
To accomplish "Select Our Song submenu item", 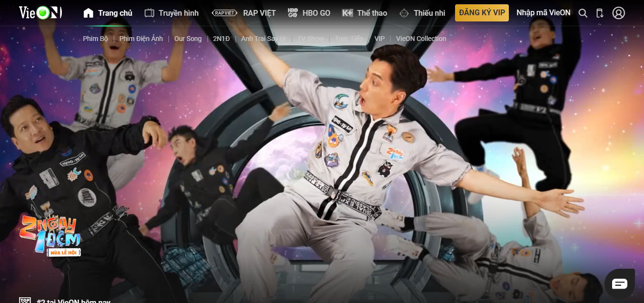I will coord(188,39).
